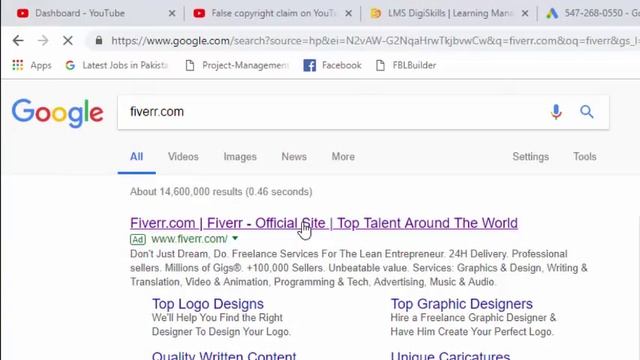Close the LMS DigiSkills tab
The width and height of the screenshot is (640, 360).
point(525,13)
